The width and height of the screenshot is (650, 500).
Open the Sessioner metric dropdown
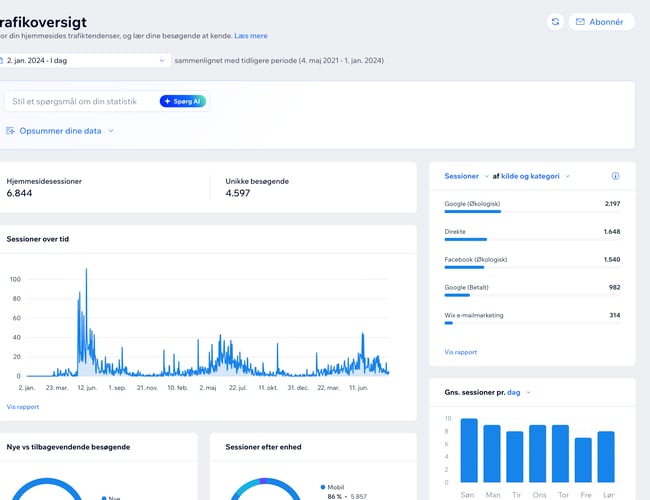pyautogui.click(x=466, y=176)
